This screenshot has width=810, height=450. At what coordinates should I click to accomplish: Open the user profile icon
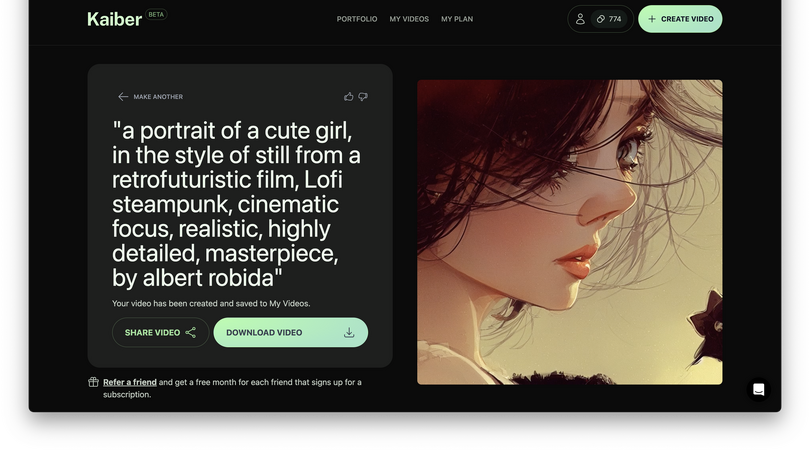click(580, 19)
